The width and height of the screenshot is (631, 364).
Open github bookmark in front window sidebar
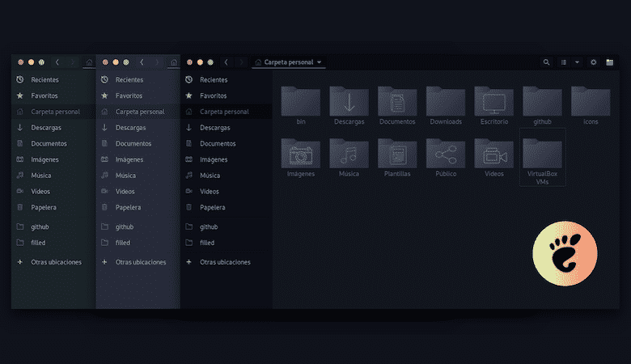coord(227,226)
